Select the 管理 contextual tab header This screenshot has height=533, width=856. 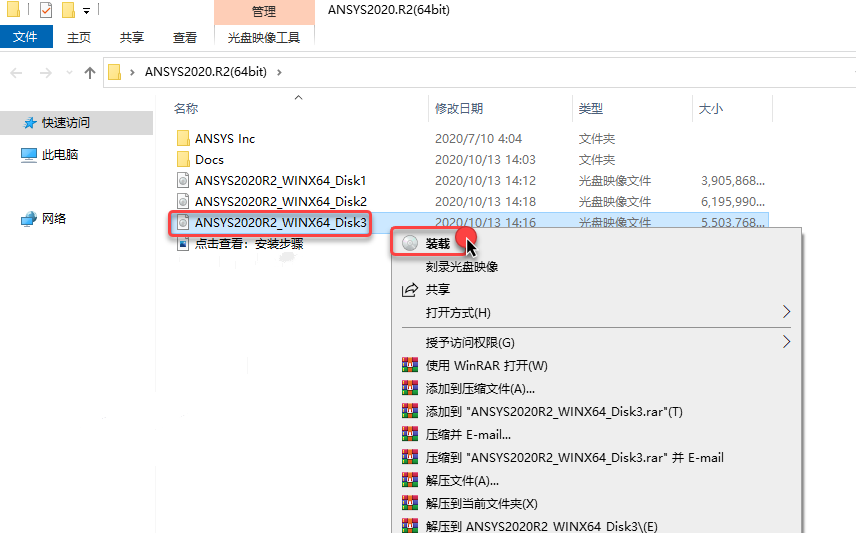(264, 11)
